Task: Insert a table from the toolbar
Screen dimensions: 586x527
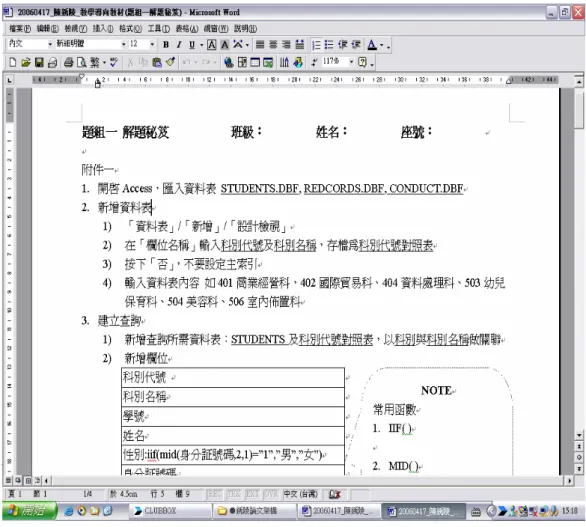Action: tap(255, 62)
